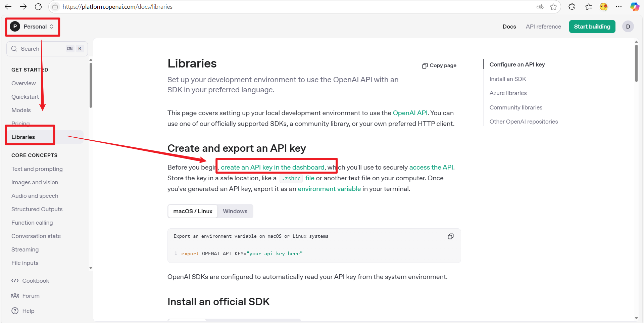Reload the page

click(x=38, y=7)
